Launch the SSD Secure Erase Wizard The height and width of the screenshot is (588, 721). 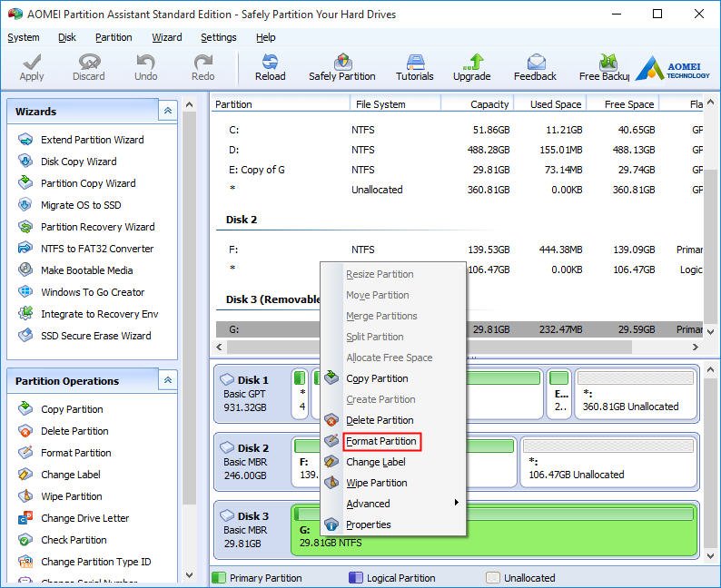pos(84,336)
